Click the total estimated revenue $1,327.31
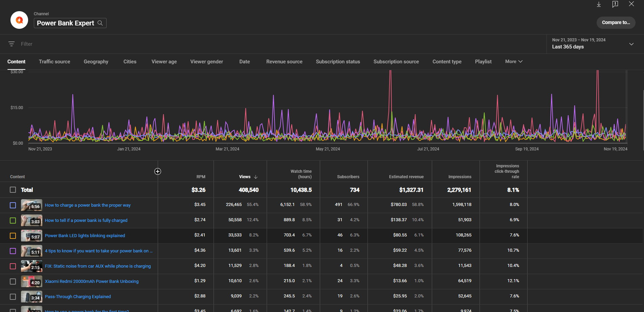Screen dimensions: 644x312 [x=411, y=190]
